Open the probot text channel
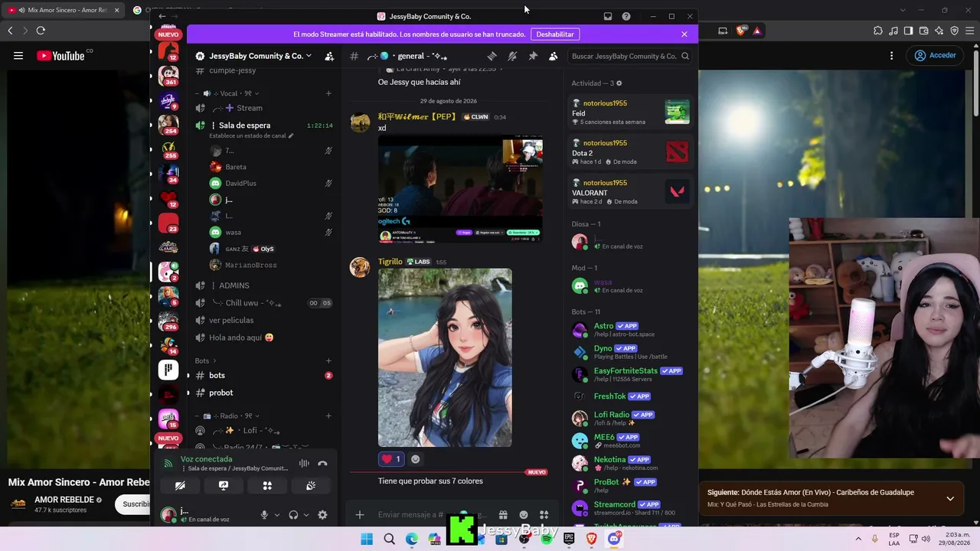 (x=263, y=393)
